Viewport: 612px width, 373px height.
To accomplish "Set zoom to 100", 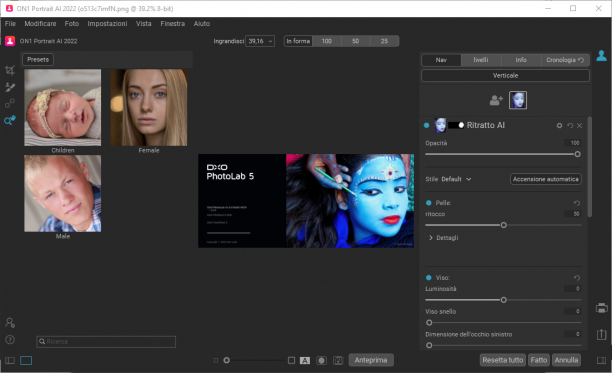I will [327, 41].
